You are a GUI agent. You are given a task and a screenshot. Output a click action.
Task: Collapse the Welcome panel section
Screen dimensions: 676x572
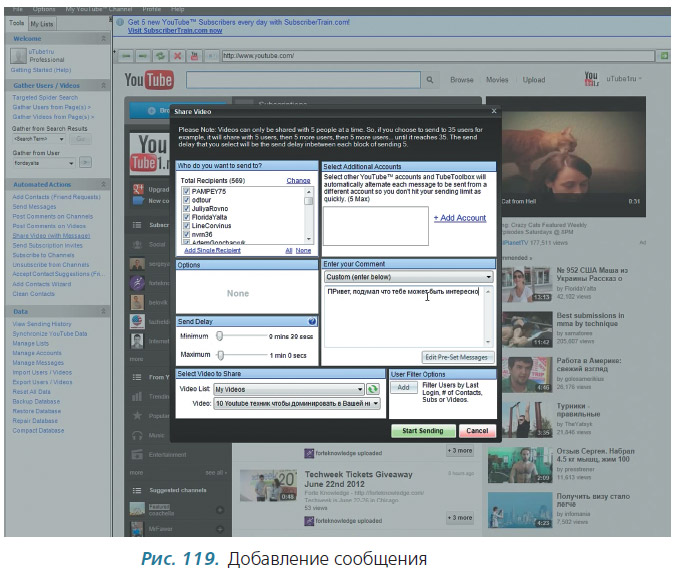pyautogui.click(x=103, y=39)
